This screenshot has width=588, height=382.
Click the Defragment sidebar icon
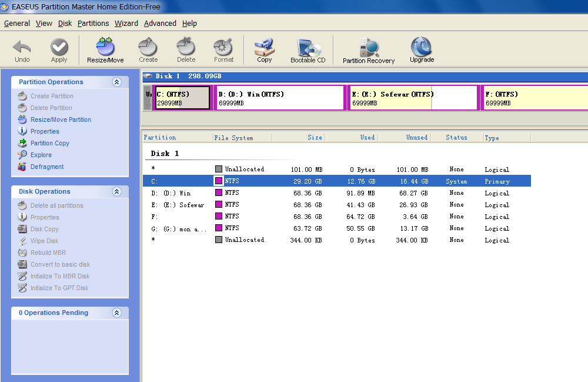tap(22, 167)
